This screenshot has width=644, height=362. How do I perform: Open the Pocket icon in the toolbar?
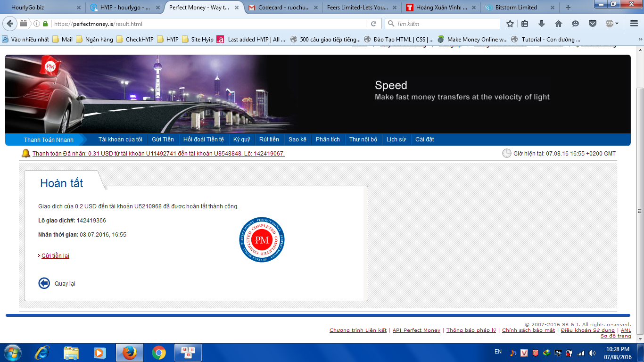593,24
